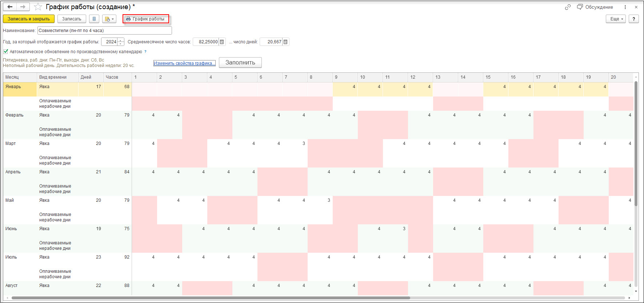This screenshot has height=303, width=644.
Task: Open the vertical three-dot menu
Action: (x=625, y=7)
